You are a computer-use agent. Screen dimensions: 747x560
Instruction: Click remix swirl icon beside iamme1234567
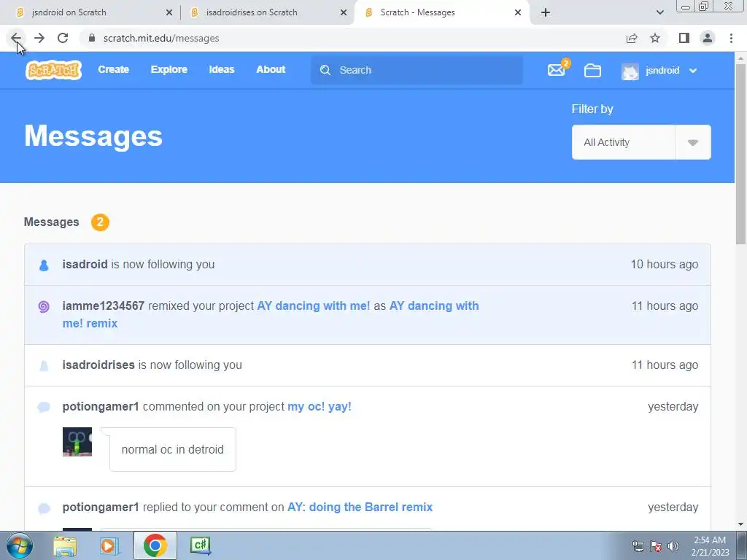point(44,307)
